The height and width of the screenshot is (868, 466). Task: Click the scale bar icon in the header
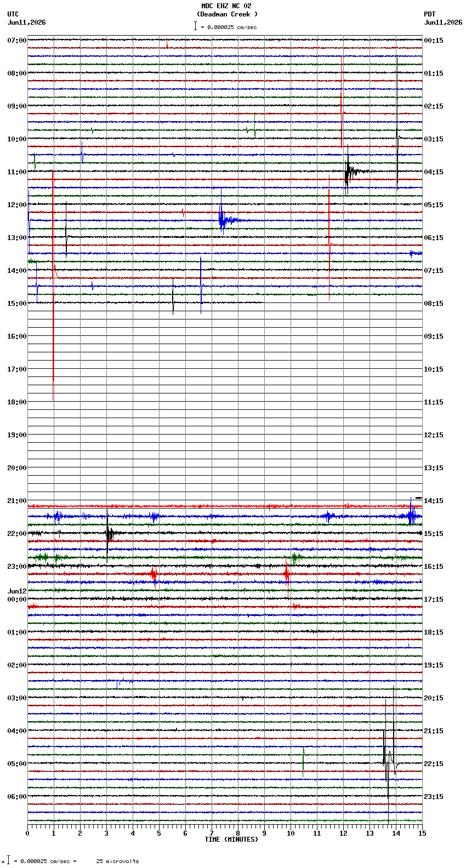pos(195,26)
